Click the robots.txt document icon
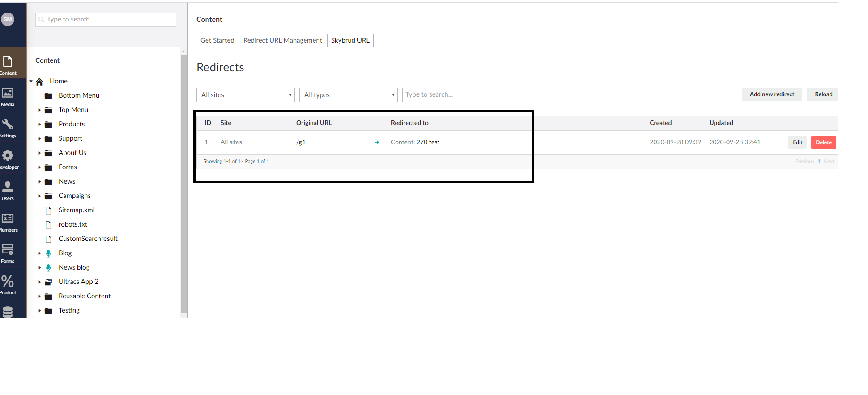Image resolution: width=868 pixels, height=395 pixels. click(x=48, y=225)
